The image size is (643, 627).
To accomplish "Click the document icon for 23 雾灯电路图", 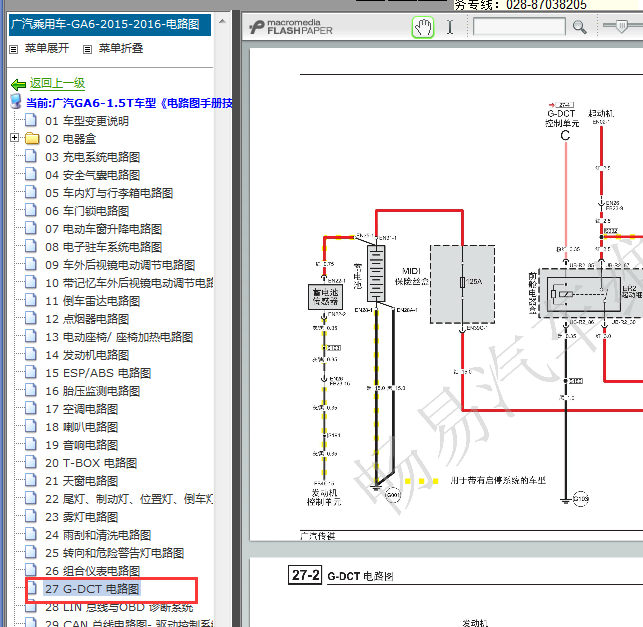I will (x=31, y=516).
